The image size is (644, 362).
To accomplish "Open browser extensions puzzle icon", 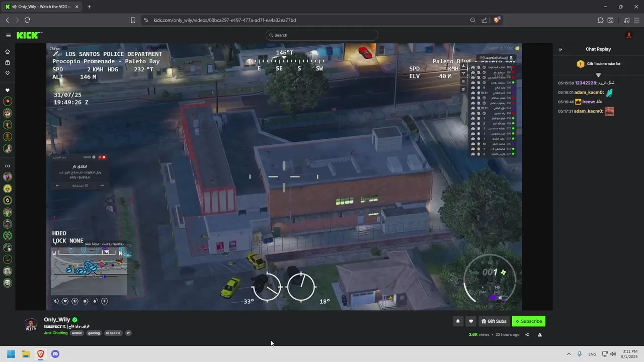I will point(600,20).
